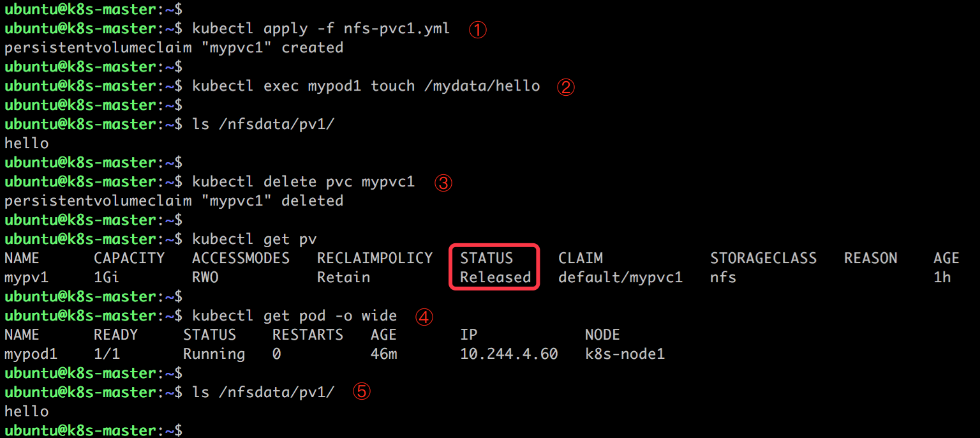Click the highlighted Released status value
Image resolution: width=980 pixels, height=438 pixels.
496,277
